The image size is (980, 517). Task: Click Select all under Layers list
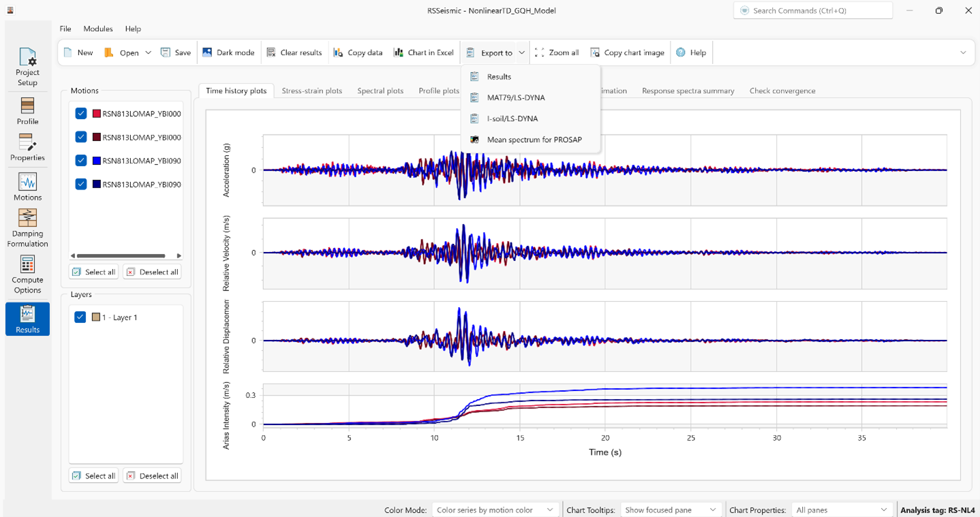tap(93, 476)
